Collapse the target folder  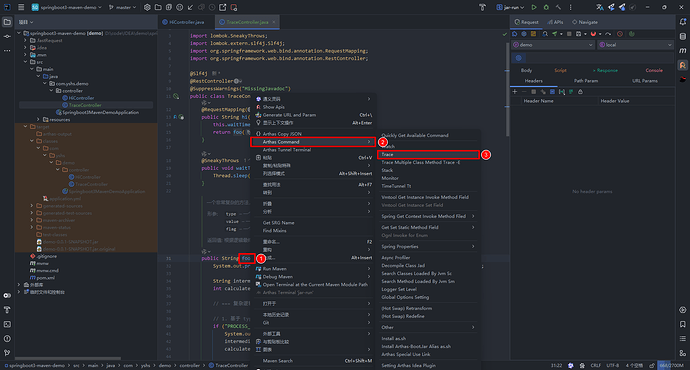26,127
